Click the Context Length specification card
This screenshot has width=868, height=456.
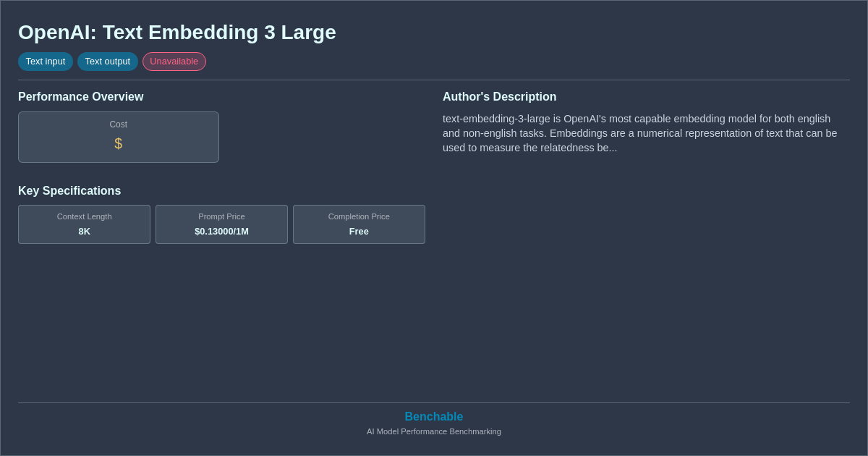(84, 224)
